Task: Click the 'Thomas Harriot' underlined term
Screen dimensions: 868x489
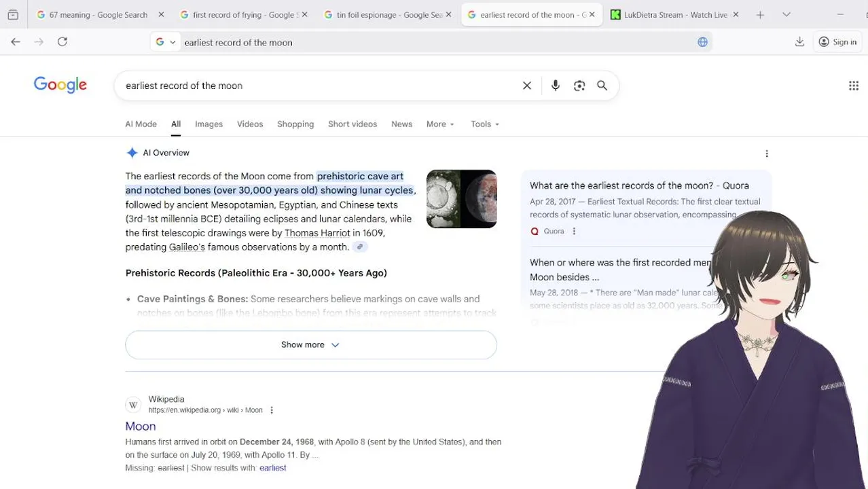Action: 317,233
